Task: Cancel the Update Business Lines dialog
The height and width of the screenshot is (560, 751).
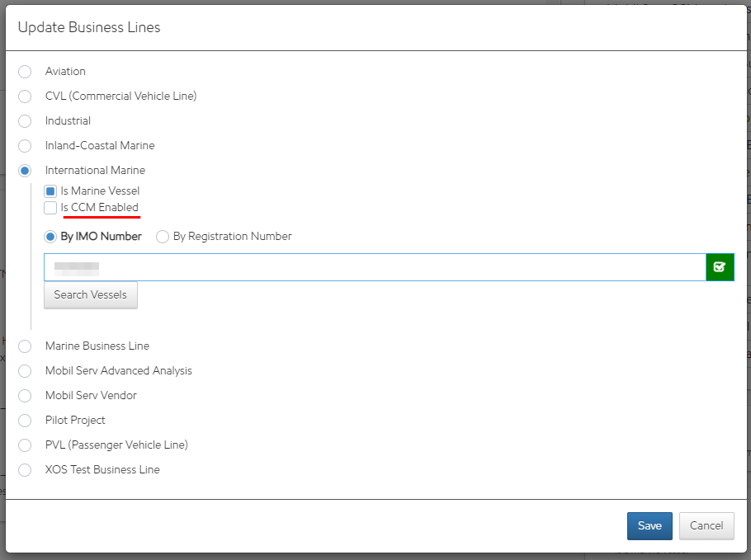Action: (x=706, y=525)
